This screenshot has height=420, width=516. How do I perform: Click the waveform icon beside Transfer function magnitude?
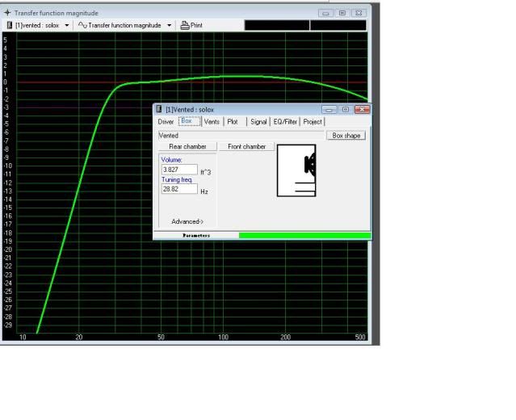coord(82,25)
